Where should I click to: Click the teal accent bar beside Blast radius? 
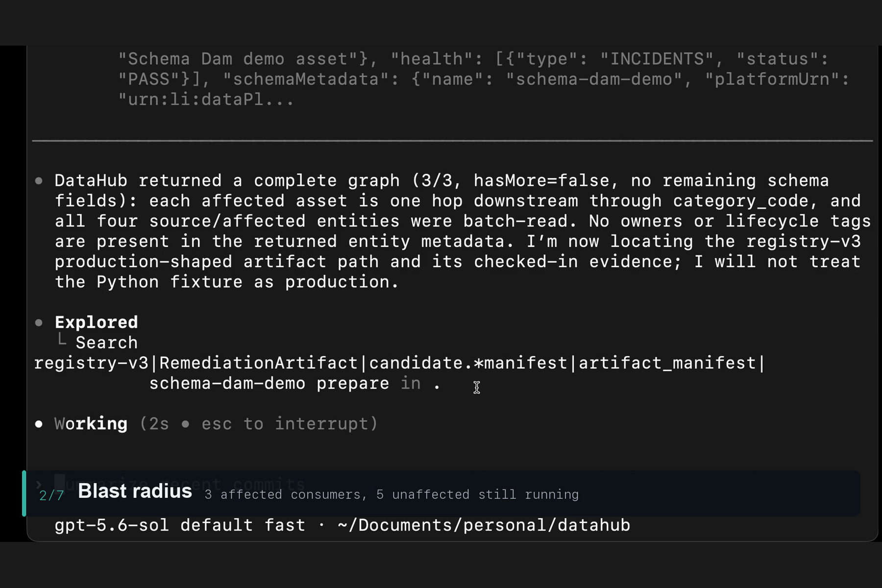[x=24, y=493]
